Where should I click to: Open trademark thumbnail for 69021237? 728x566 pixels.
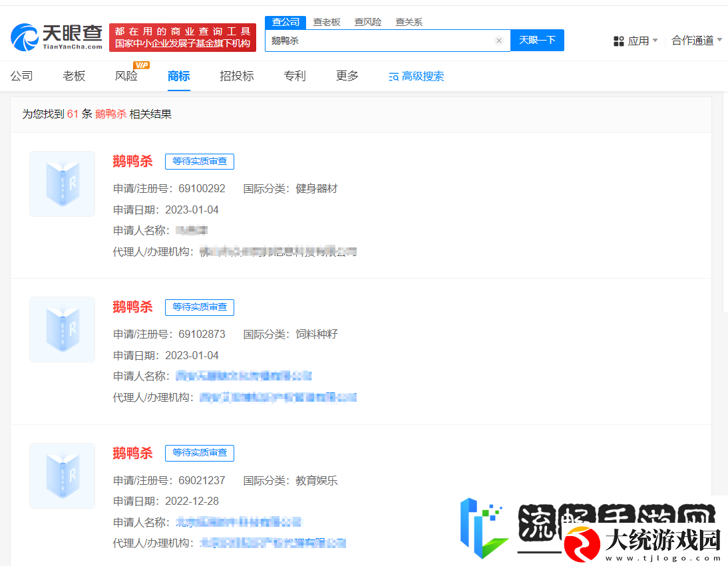pos(62,476)
